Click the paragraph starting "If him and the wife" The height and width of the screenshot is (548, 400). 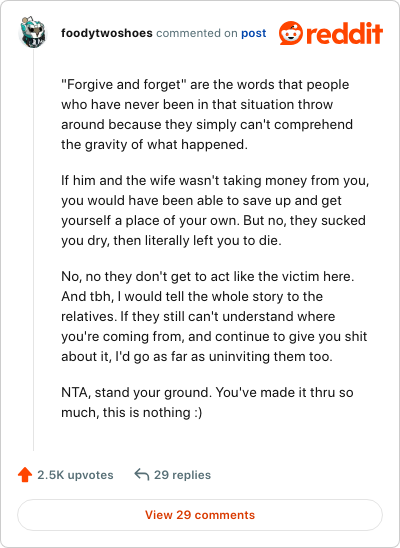[x=215, y=210]
